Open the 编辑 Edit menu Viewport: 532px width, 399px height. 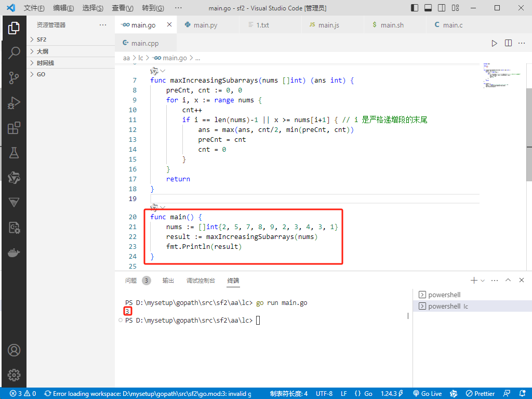coord(63,8)
